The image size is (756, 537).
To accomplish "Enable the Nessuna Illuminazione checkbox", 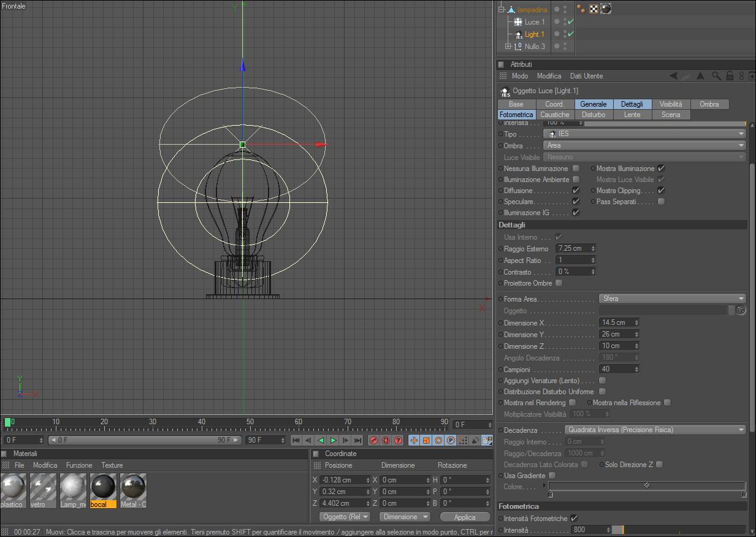I will point(576,169).
